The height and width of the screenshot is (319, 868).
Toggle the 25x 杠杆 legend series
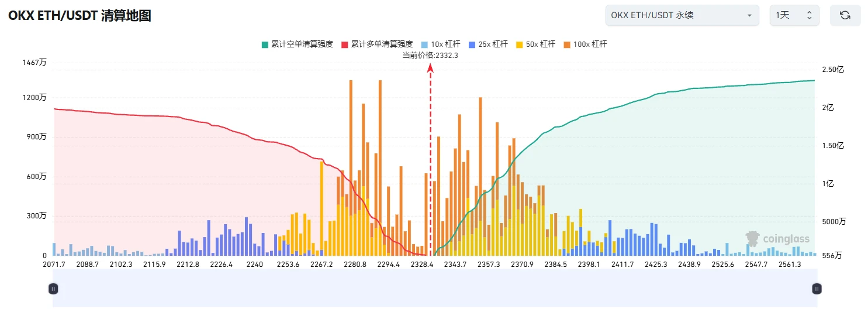tap(487, 44)
